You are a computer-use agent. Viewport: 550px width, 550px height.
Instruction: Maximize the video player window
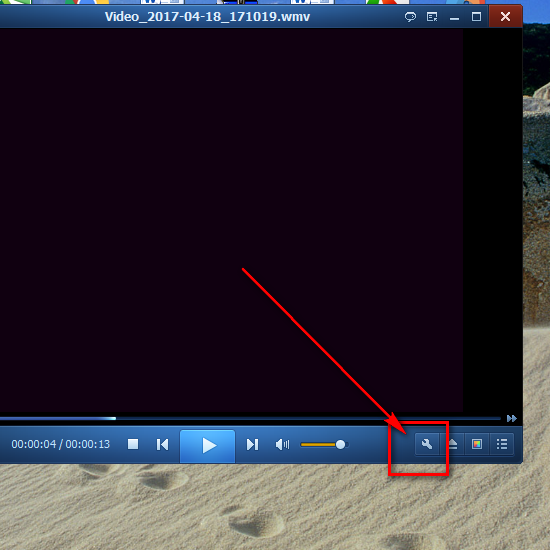tap(476, 16)
